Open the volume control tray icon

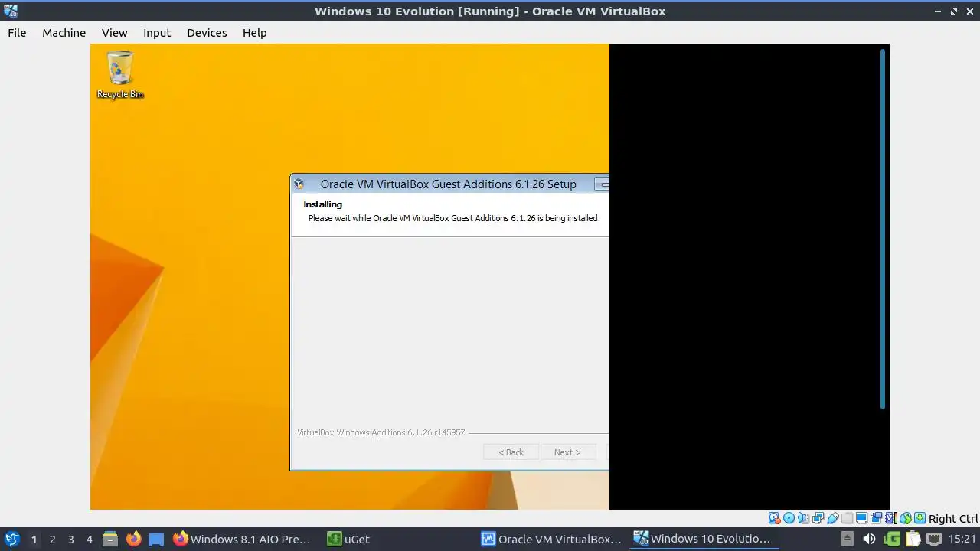(x=870, y=539)
